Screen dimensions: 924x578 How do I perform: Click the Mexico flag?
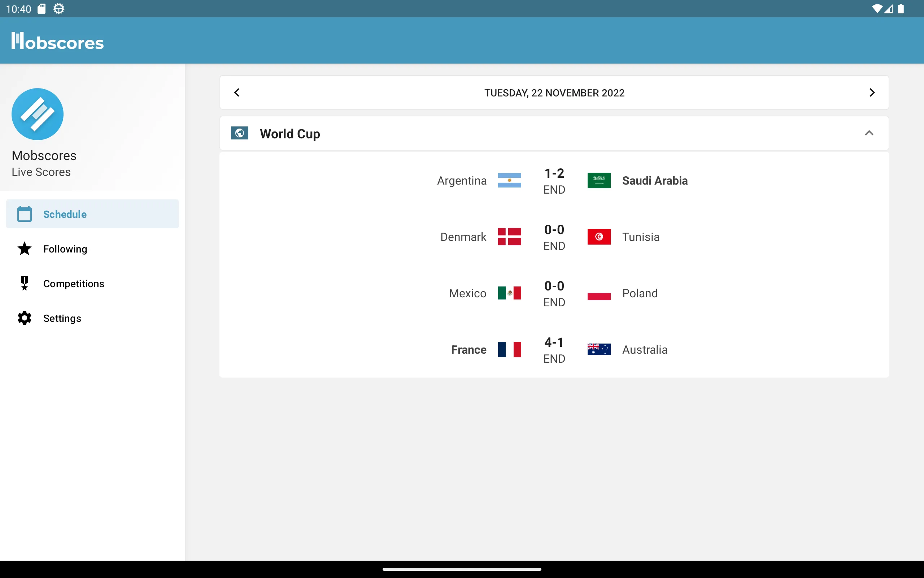coord(509,293)
